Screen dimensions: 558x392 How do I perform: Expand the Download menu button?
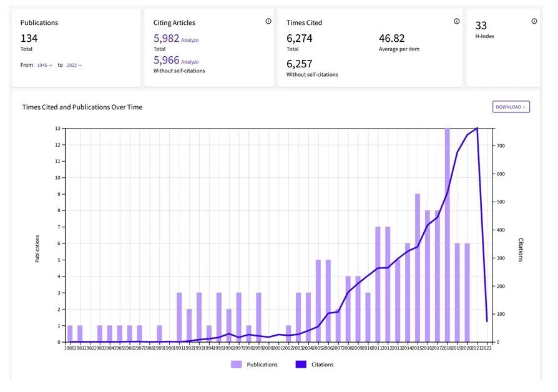[511, 107]
